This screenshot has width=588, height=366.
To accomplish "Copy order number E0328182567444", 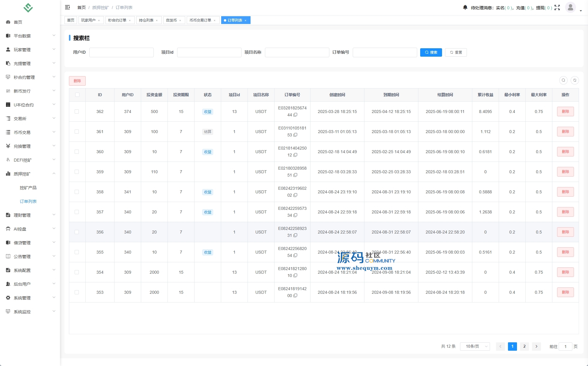I will point(295,115).
